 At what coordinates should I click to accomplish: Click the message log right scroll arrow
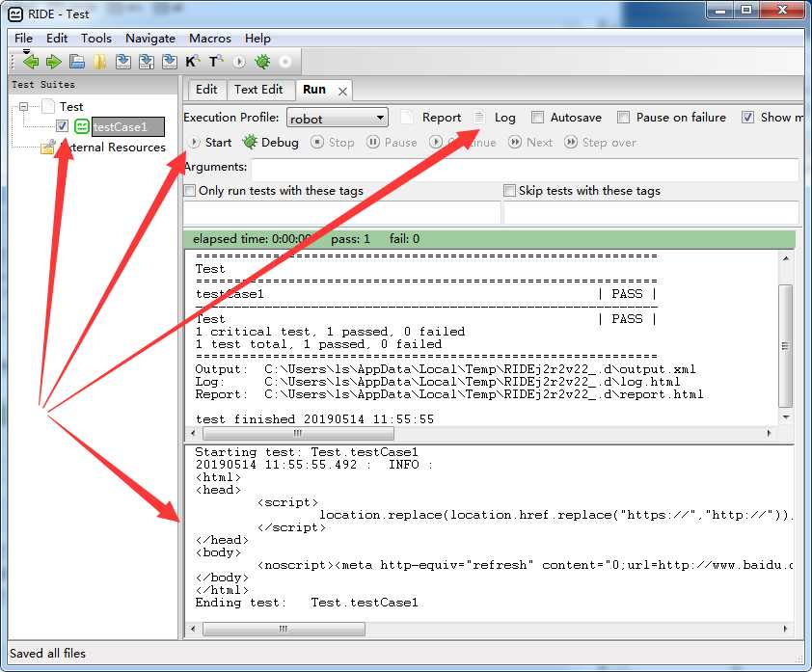tap(786, 629)
